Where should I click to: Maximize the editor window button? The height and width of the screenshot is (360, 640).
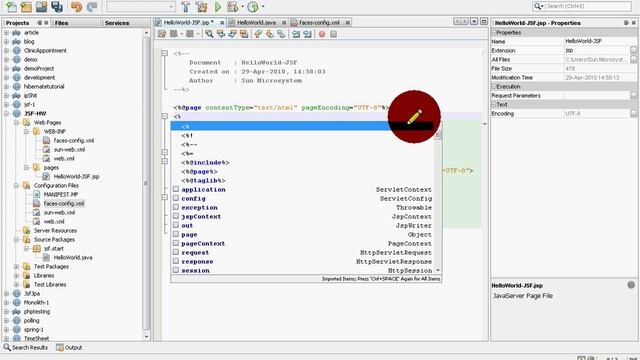(x=484, y=21)
